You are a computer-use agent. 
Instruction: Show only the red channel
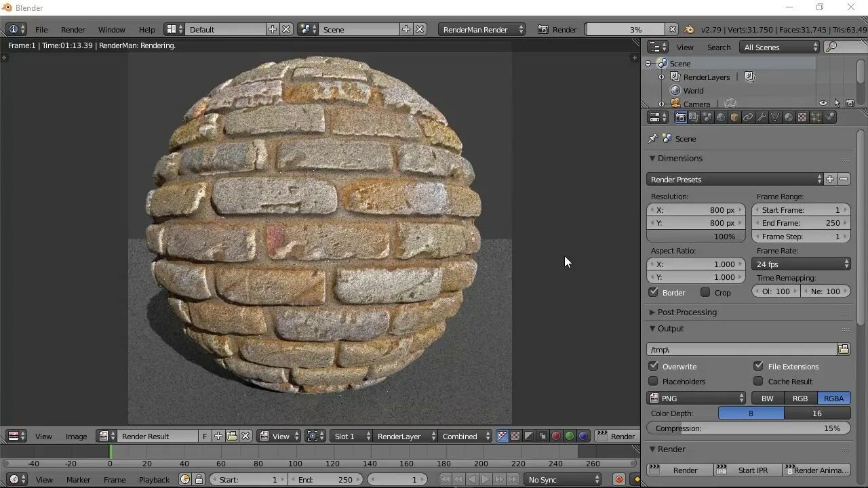click(x=556, y=436)
